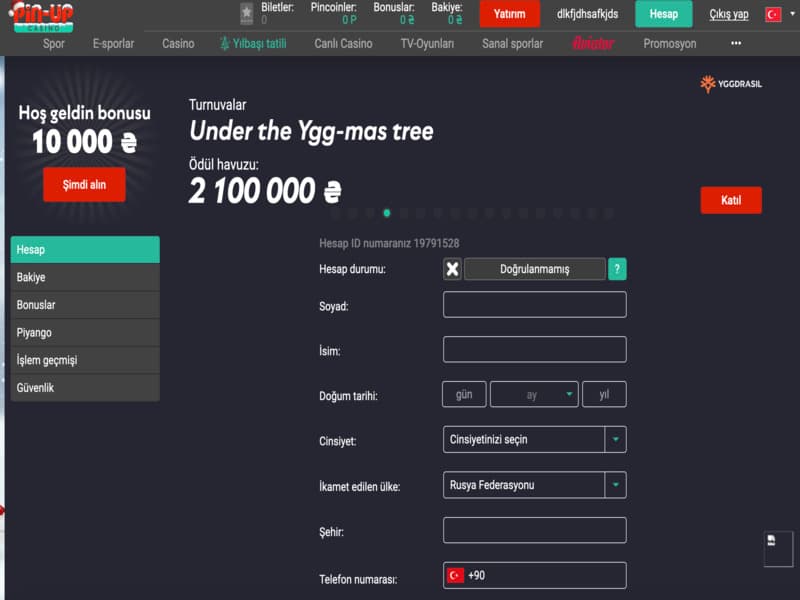The width and height of the screenshot is (800, 600).
Task: Select the active green carousel dot
Action: coord(387,213)
